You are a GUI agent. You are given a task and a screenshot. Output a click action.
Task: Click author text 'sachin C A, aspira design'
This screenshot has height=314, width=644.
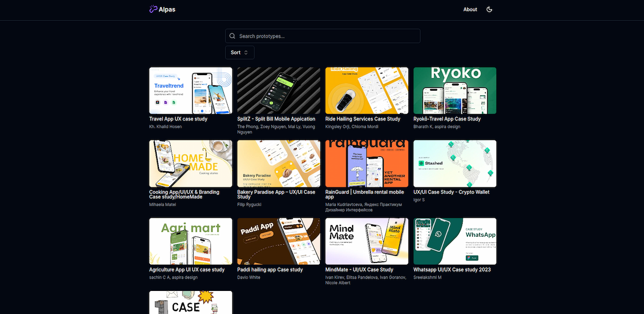click(173, 278)
